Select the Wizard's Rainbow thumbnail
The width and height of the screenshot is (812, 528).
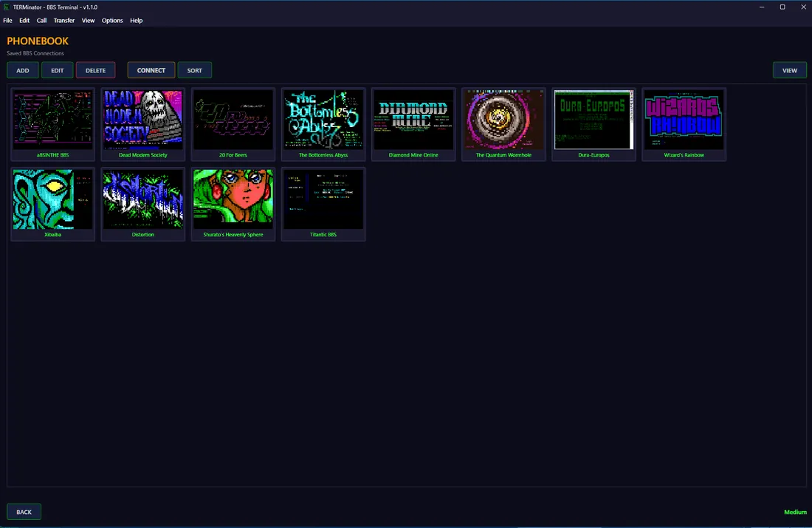tap(684, 124)
